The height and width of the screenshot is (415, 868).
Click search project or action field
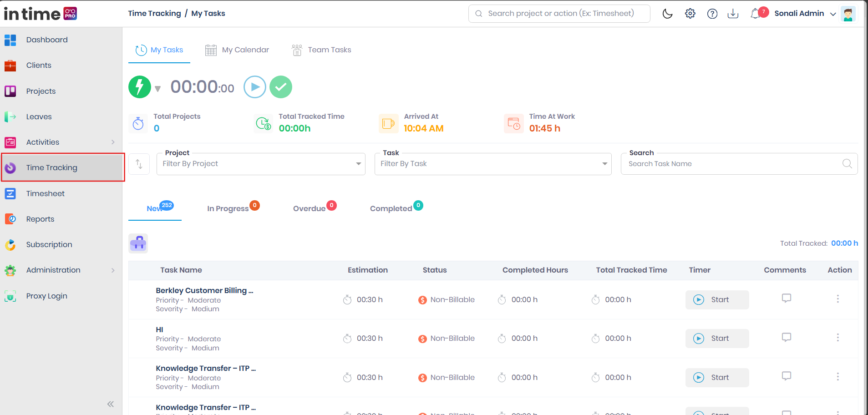[559, 14]
